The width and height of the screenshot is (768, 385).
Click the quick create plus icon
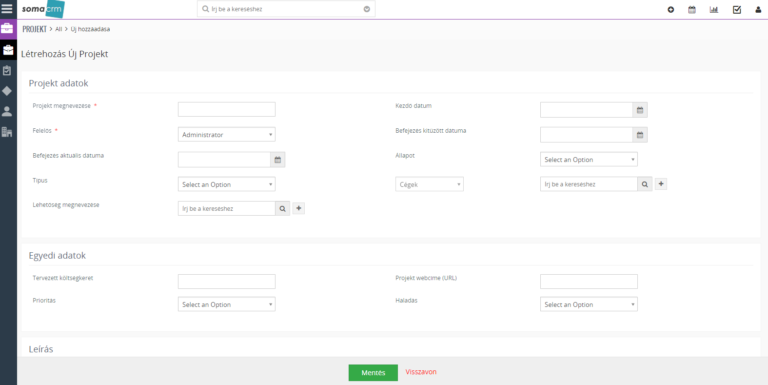[x=671, y=9]
